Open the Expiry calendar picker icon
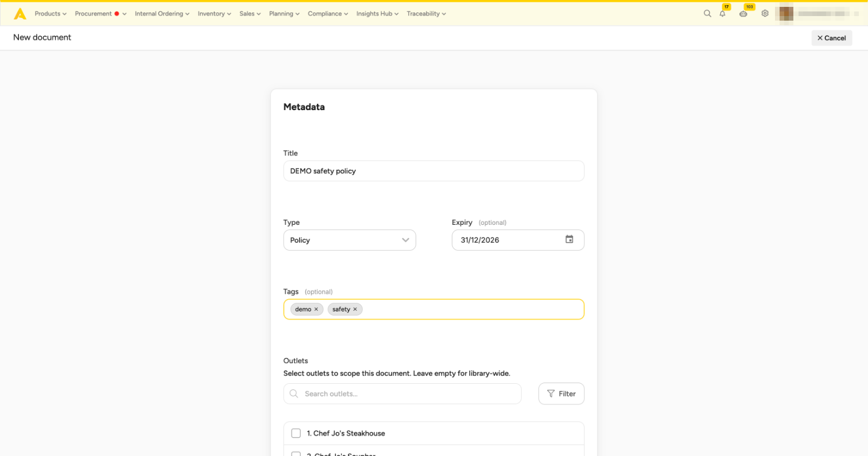Viewport: 868px width, 456px height. 569,240
